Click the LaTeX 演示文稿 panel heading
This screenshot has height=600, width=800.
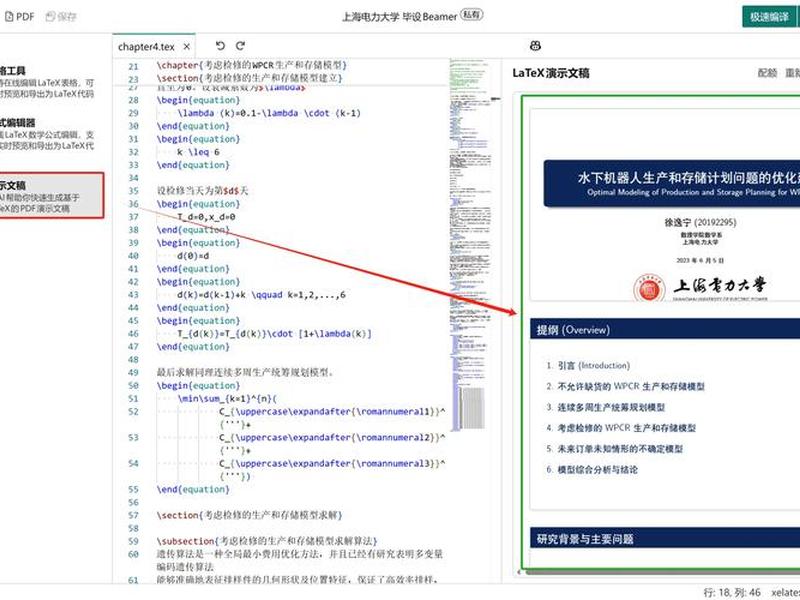coord(551,73)
